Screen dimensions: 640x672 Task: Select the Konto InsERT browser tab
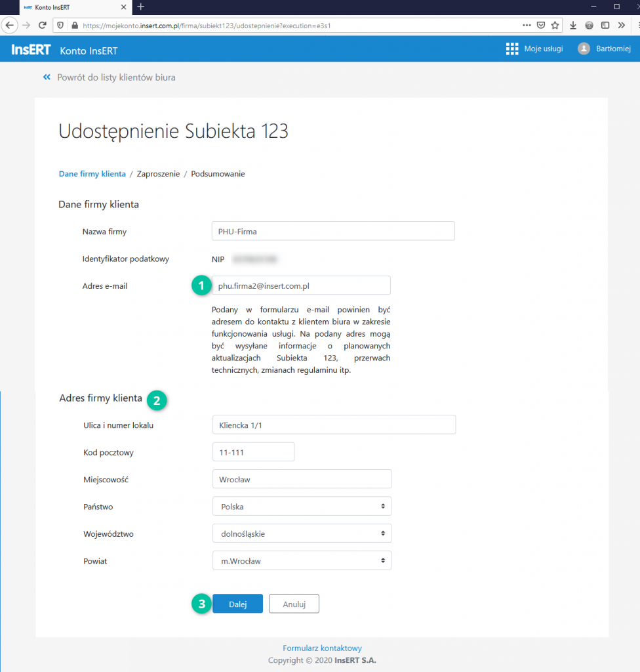(75, 7)
